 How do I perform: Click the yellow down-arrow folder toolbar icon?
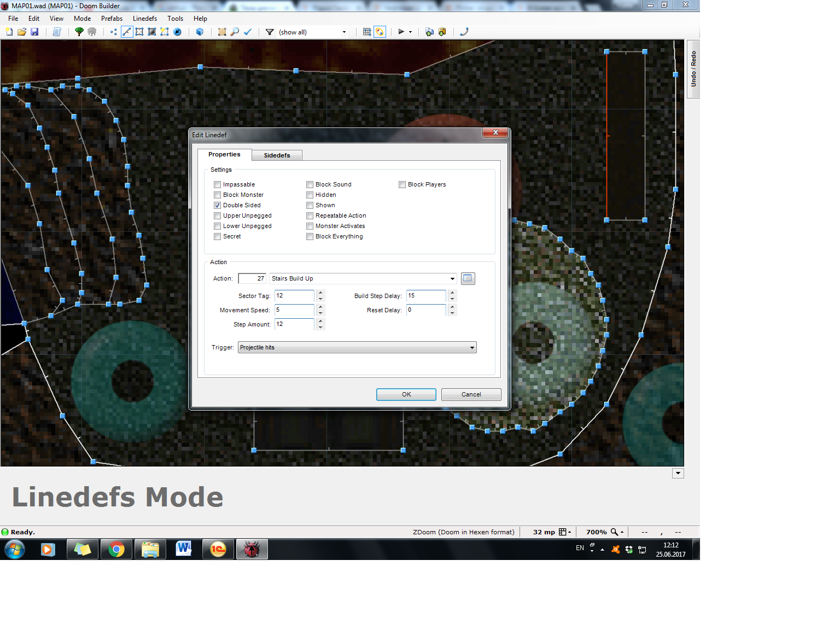pyautogui.click(x=442, y=32)
